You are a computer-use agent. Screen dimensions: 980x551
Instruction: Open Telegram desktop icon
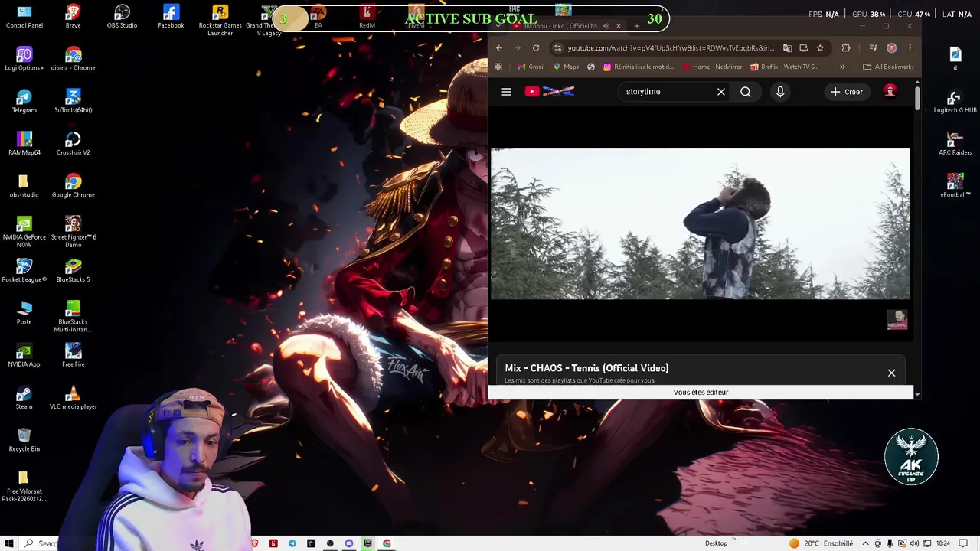(x=24, y=101)
